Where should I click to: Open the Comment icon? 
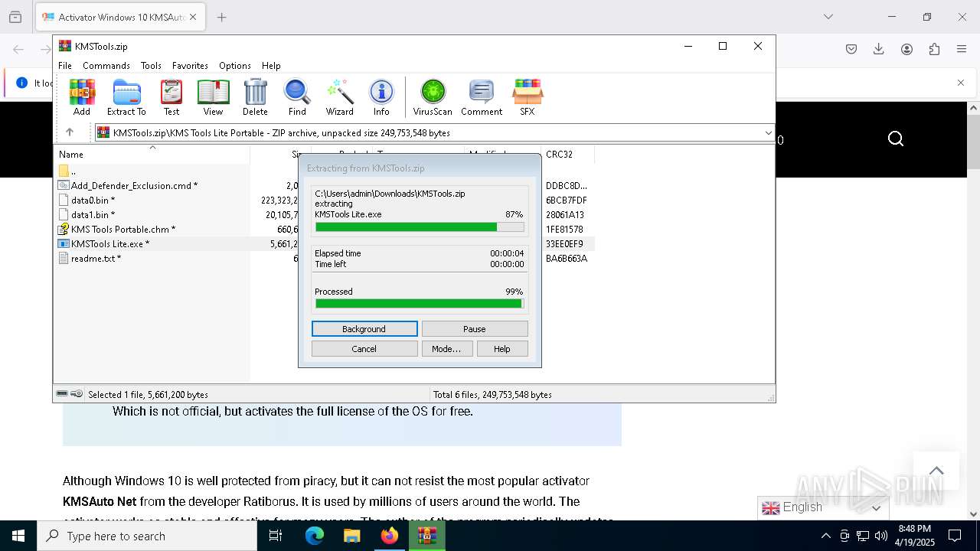pyautogui.click(x=482, y=97)
